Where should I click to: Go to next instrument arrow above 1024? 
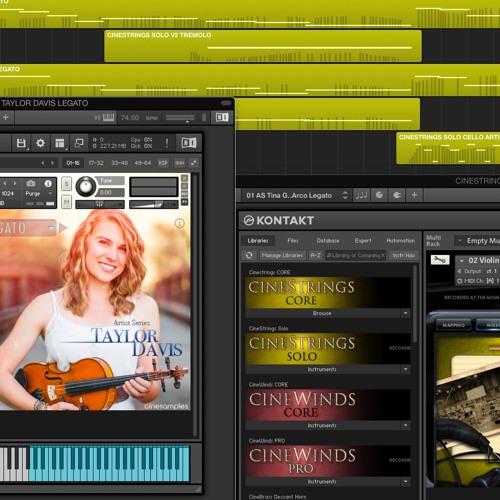[x=15, y=183]
